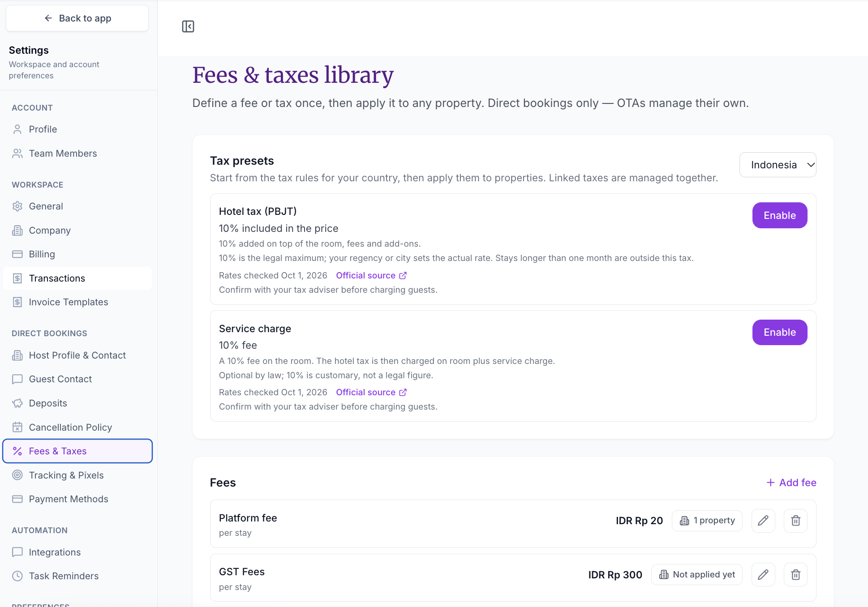Open Payment Methods settings
Image resolution: width=868 pixels, height=607 pixels.
pyautogui.click(x=77, y=499)
